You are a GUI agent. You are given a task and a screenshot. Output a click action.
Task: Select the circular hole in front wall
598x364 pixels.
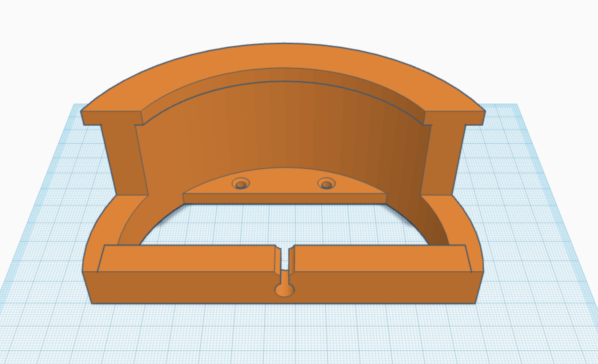pyautogui.click(x=285, y=290)
